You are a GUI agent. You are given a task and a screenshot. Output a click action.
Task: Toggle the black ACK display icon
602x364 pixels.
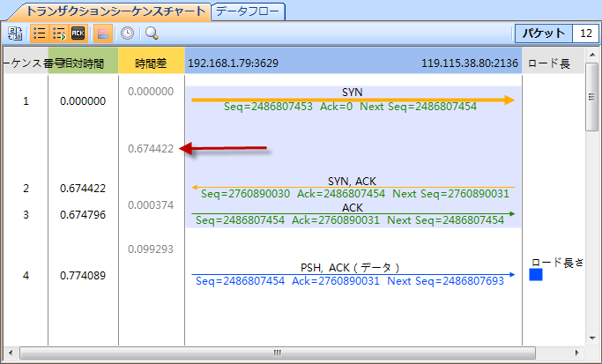[78, 33]
